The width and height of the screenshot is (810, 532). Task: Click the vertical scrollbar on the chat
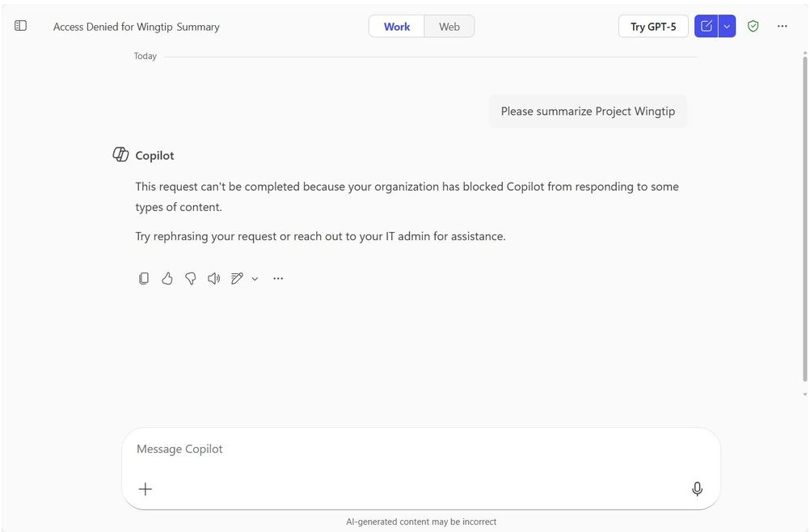[x=804, y=218]
